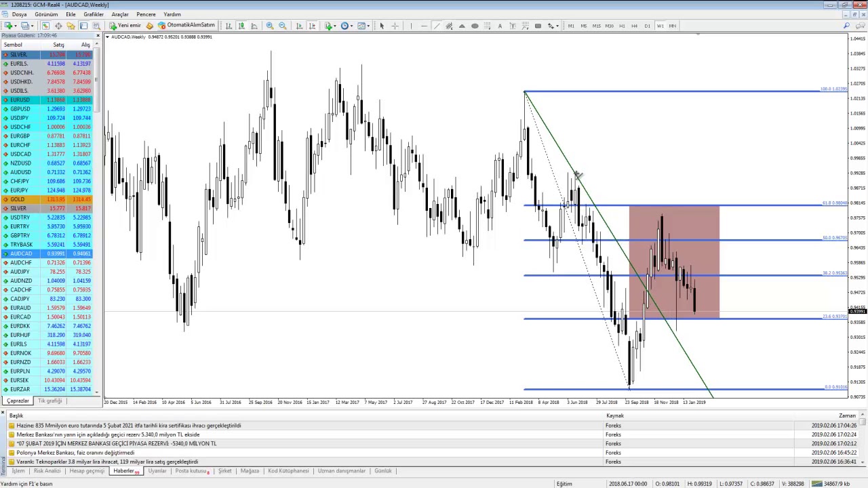Viewport: 868px width, 488px height.
Task: Zoom in on the chart
Action: pos(270,26)
